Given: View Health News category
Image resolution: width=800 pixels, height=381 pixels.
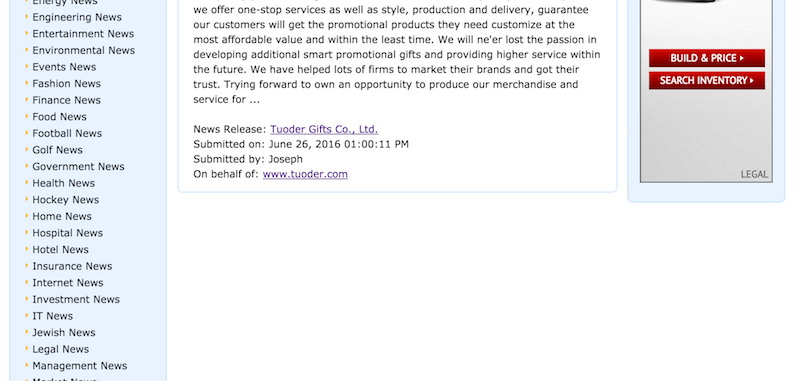Looking at the screenshot, I should point(63,183).
